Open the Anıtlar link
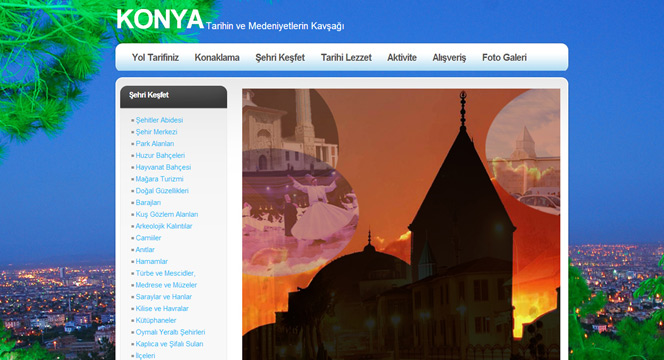The image size is (664, 360). (x=145, y=250)
